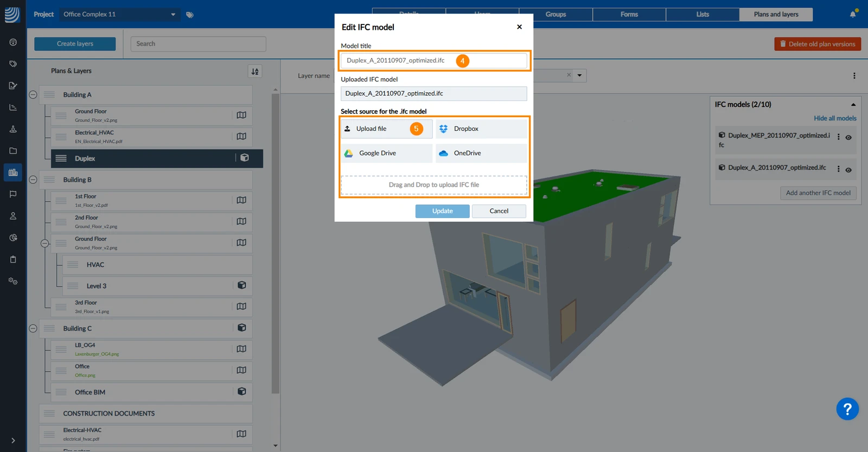Viewport: 868px width, 452px height.
Task: Click the Update button
Action: 443,211
